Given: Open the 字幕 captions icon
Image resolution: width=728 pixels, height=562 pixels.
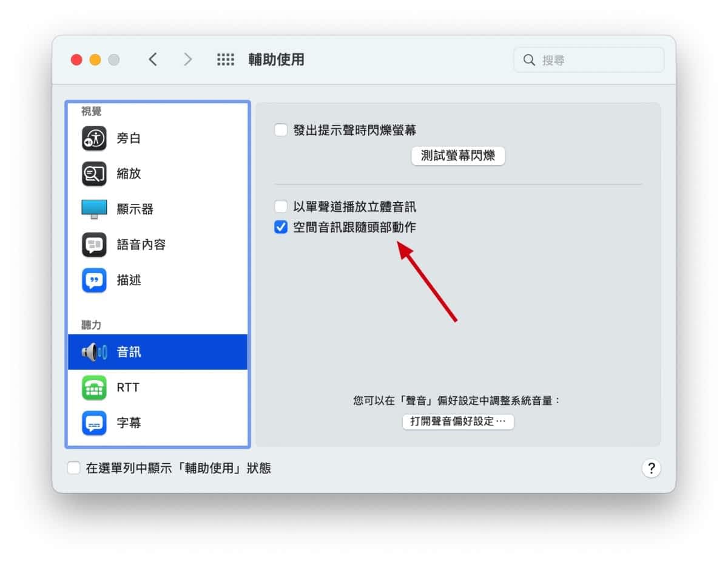Looking at the screenshot, I should (94, 423).
